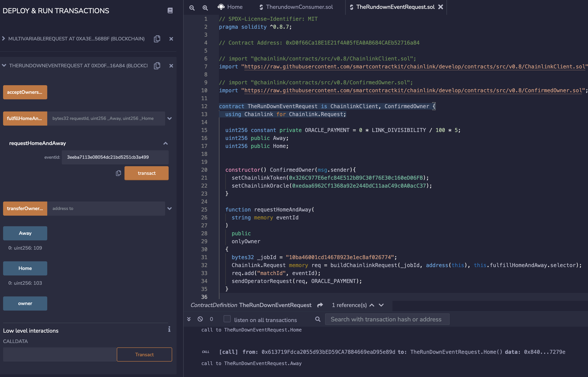Expand the transferOwner... dropdown arrow

click(170, 209)
